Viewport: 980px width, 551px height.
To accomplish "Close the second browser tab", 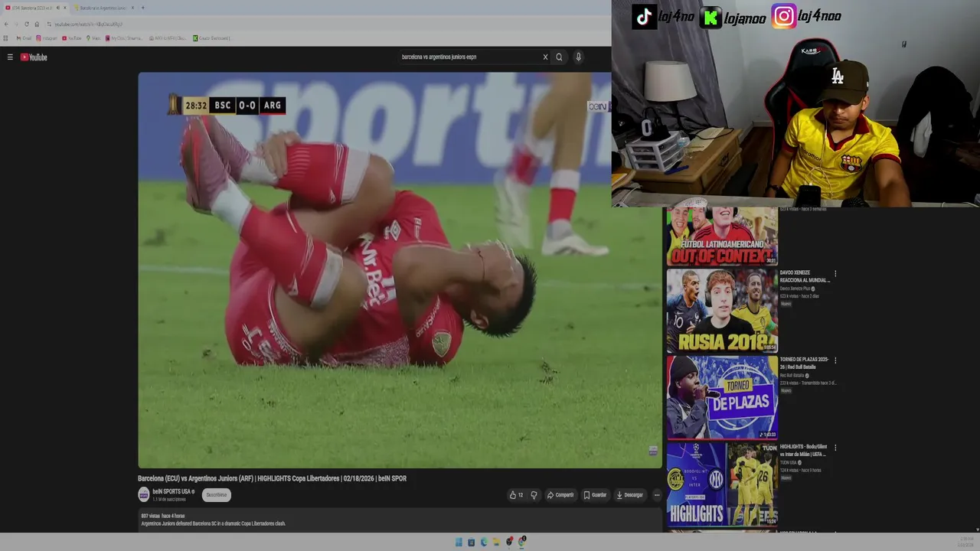I will [132, 8].
